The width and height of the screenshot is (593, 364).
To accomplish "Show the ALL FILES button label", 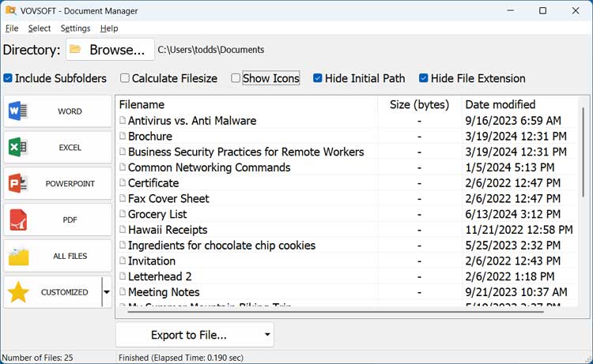I will click(x=70, y=256).
